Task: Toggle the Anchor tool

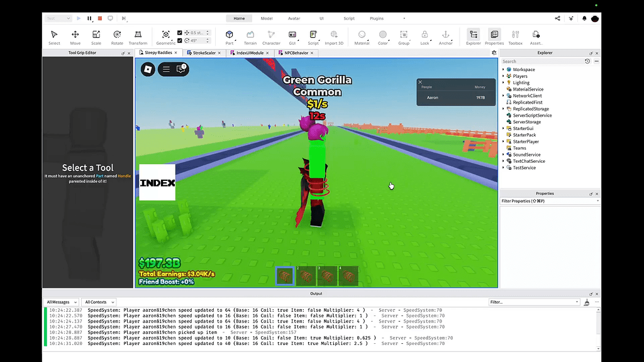Action: point(445,36)
